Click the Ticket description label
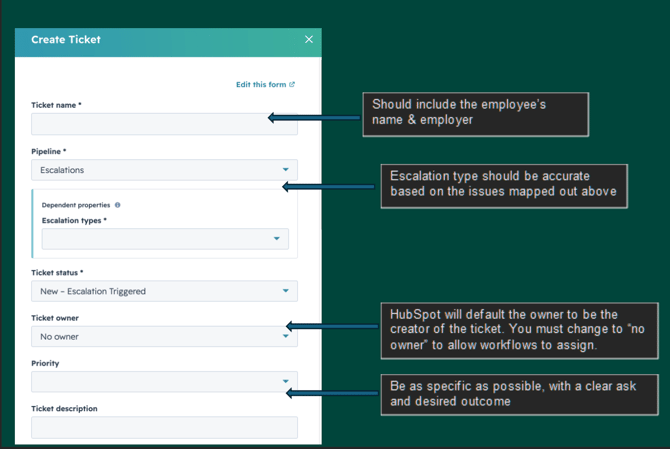Image resolution: width=670 pixels, height=449 pixels. click(x=64, y=408)
